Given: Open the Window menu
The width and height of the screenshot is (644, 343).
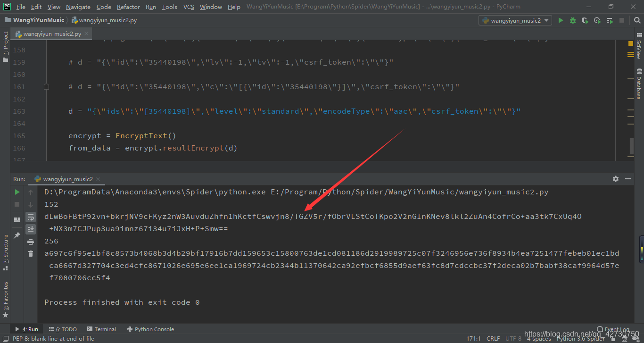Looking at the screenshot, I should tap(211, 7).
